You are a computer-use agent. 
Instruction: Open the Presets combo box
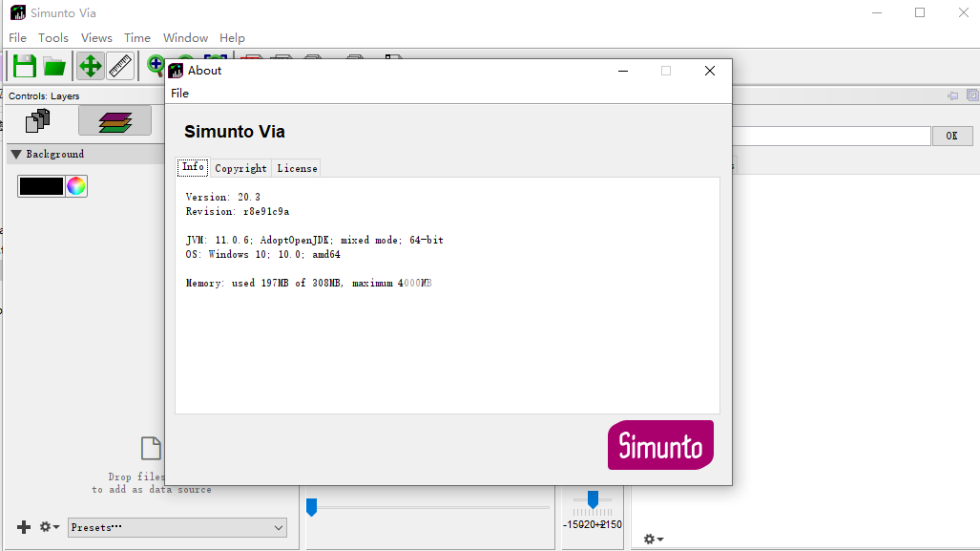click(x=177, y=527)
